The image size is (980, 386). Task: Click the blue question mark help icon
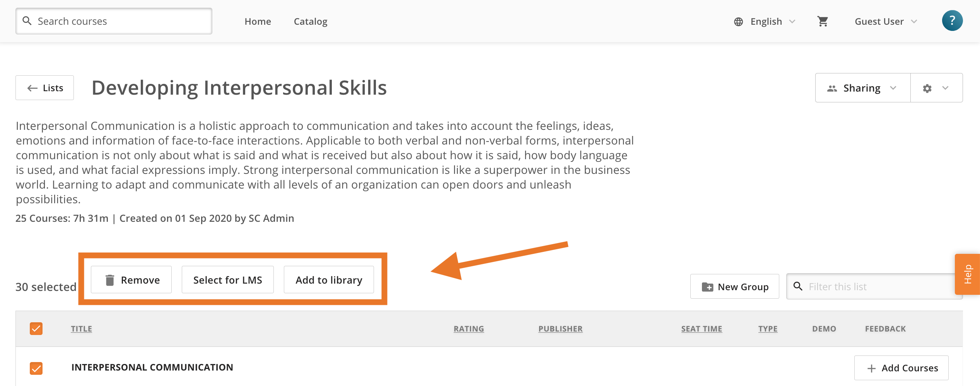[952, 20]
